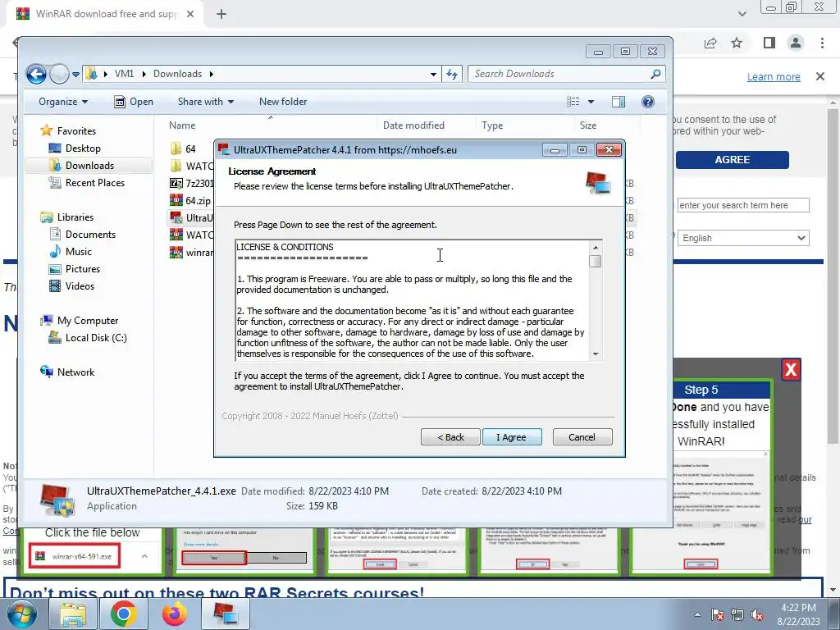The image size is (840, 630).
Task: Open the Chrome profile icon
Action: point(796,43)
